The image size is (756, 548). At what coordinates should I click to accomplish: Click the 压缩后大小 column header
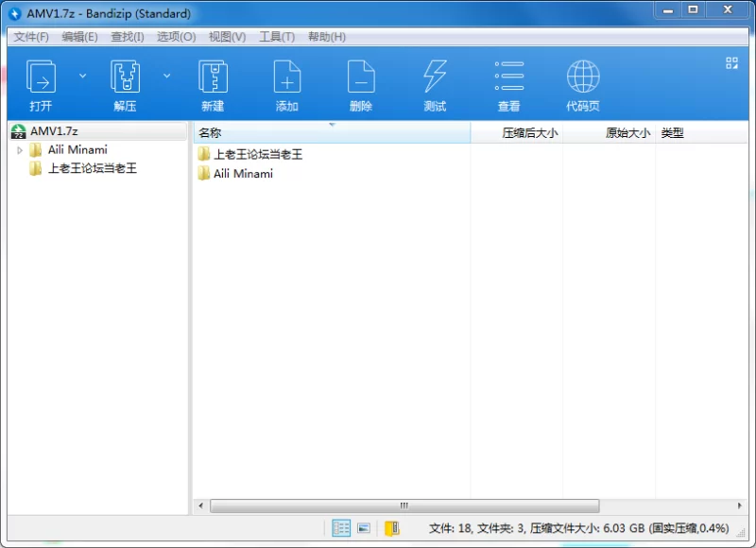click(x=516, y=132)
